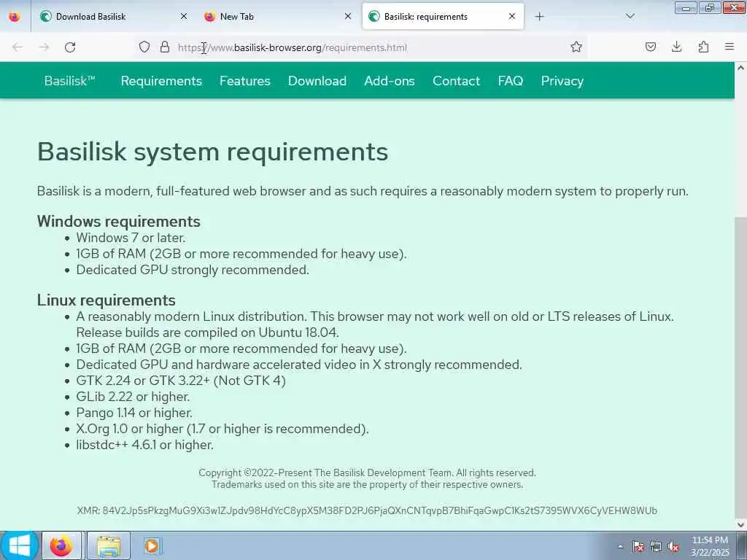Click the 'GLib 2.22 or higher.' line
Image resolution: width=747 pixels, height=560 pixels.
tap(133, 397)
